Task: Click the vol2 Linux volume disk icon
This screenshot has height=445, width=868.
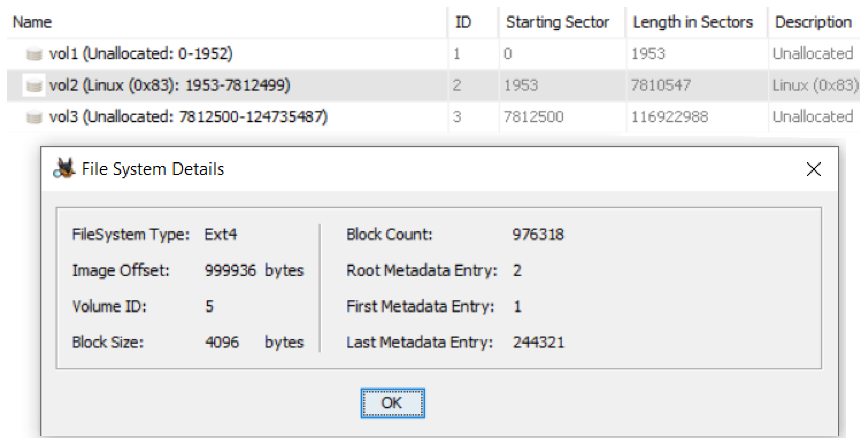Action: [34, 86]
